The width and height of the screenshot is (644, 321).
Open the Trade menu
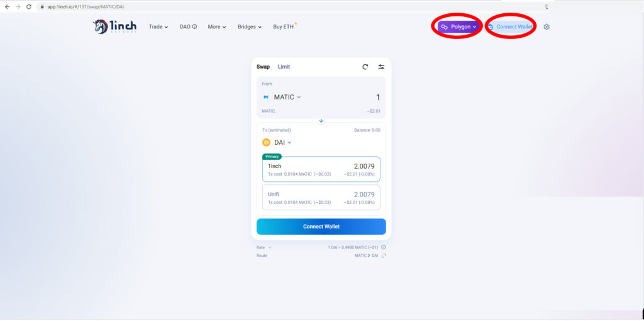click(158, 26)
